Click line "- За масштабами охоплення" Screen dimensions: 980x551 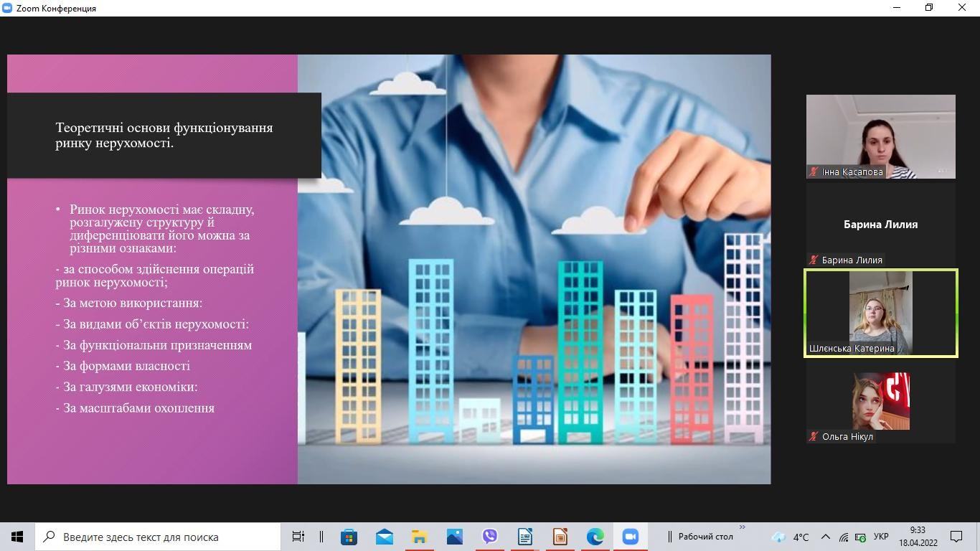pyautogui.click(x=135, y=408)
